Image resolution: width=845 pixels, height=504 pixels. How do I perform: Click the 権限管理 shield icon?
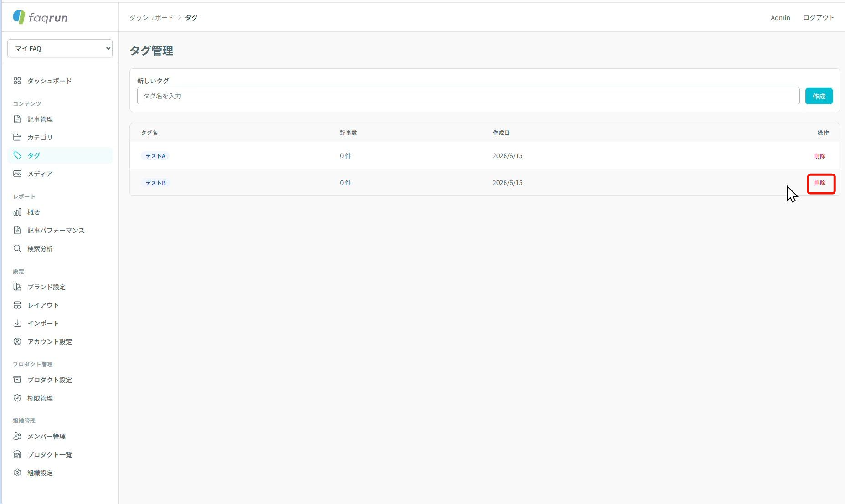tap(17, 398)
